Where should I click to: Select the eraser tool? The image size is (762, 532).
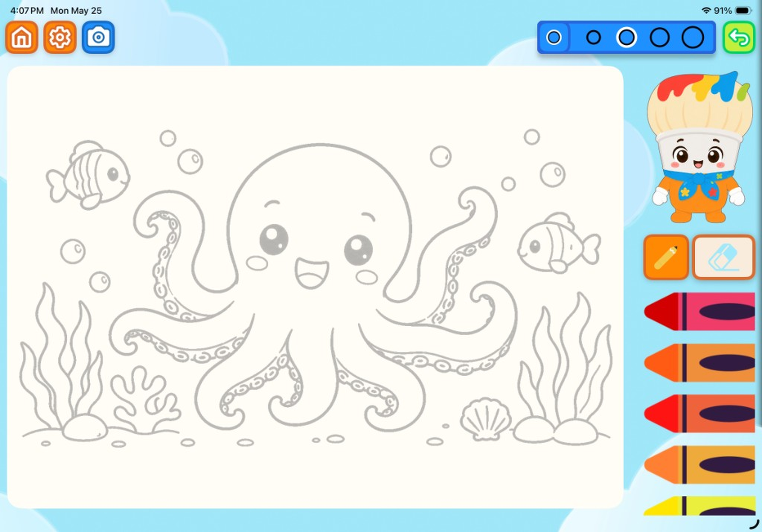(724, 257)
